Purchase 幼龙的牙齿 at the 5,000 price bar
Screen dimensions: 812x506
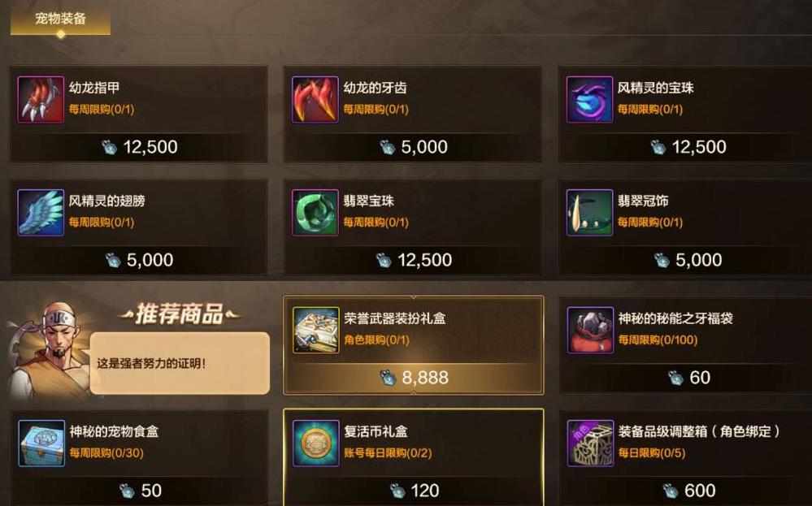(413, 148)
